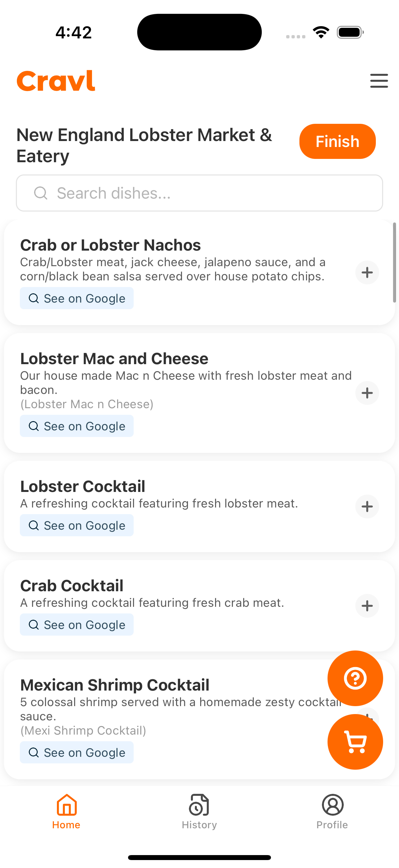Open the hamburger menu
Viewport: 399px width, 868px height.
coord(379,81)
